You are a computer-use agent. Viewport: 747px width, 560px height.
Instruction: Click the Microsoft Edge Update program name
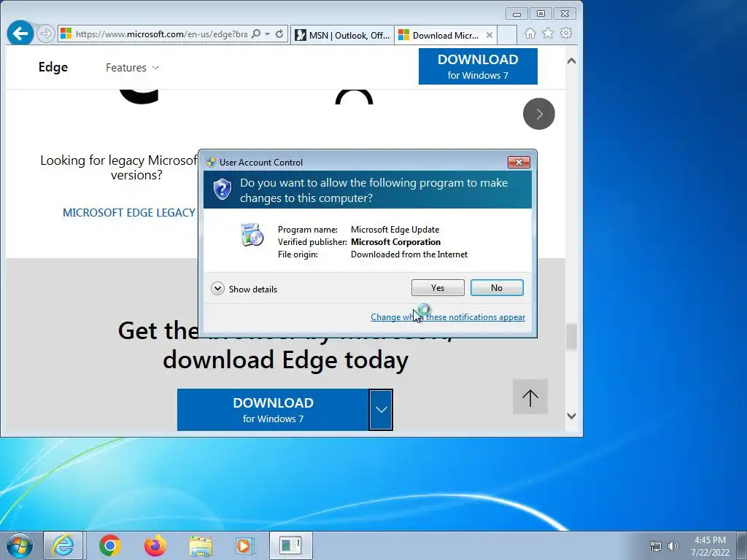pyautogui.click(x=395, y=230)
